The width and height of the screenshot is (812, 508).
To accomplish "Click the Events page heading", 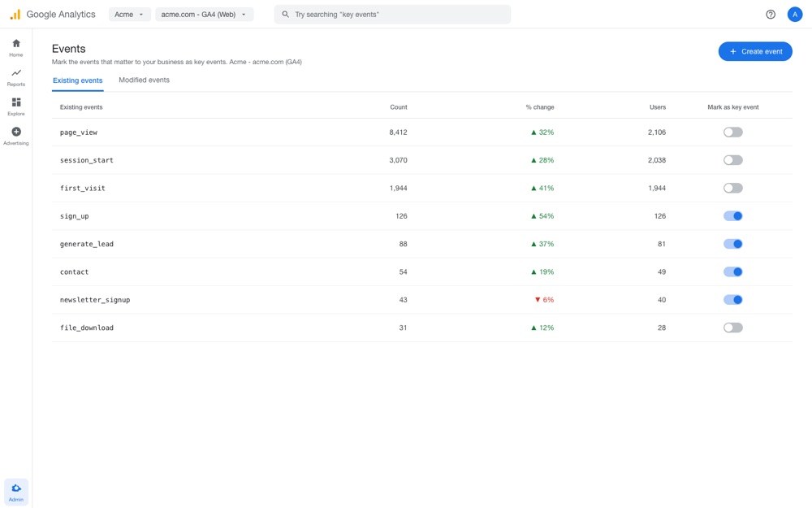I will coord(68,49).
